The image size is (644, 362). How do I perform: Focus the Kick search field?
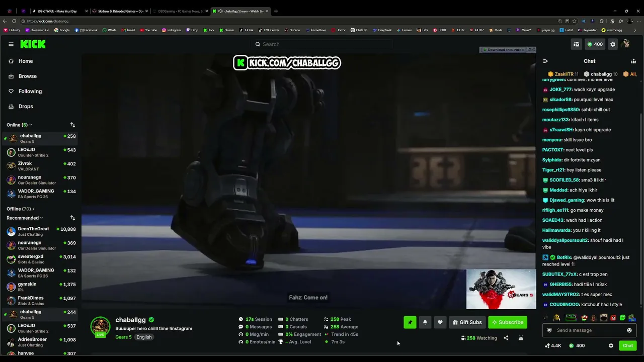(322, 44)
